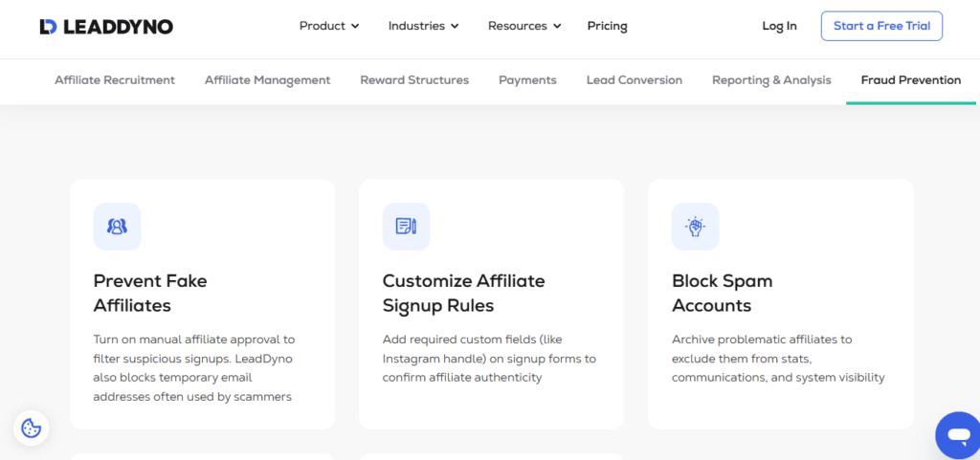Go to the Payments tab
Viewport: 980px width, 460px height.
pyautogui.click(x=527, y=80)
